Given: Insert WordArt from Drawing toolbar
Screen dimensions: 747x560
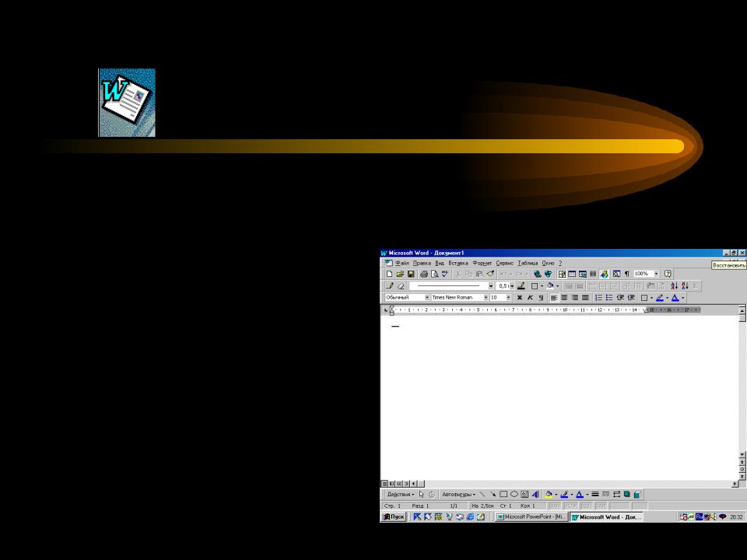Looking at the screenshot, I should click(x=535, y=495).
